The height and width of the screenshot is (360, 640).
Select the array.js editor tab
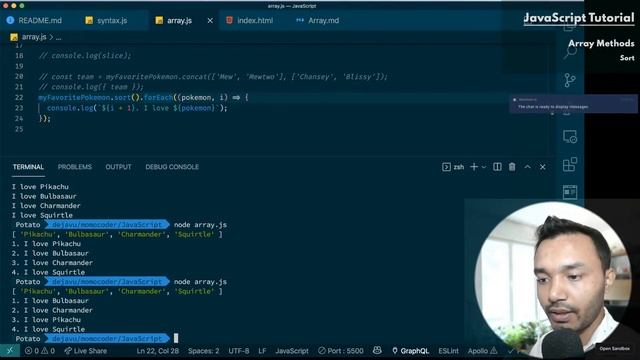pyautogui.click(x=180, y=20)
